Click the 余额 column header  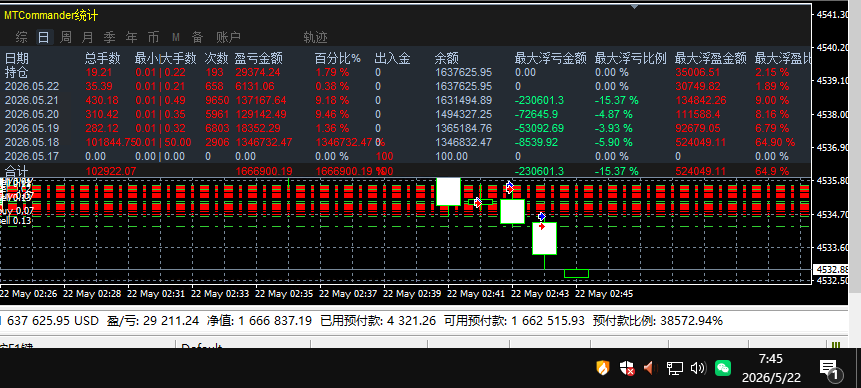pos(446,58)
